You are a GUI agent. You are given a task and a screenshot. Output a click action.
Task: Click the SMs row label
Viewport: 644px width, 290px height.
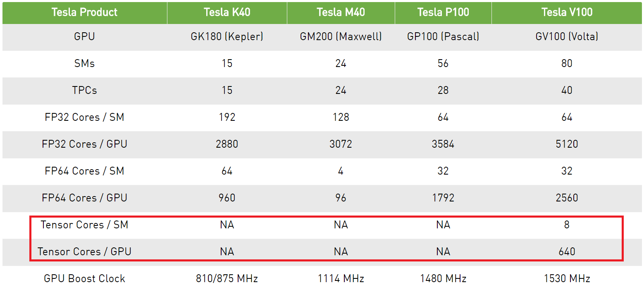coord(85,64)
